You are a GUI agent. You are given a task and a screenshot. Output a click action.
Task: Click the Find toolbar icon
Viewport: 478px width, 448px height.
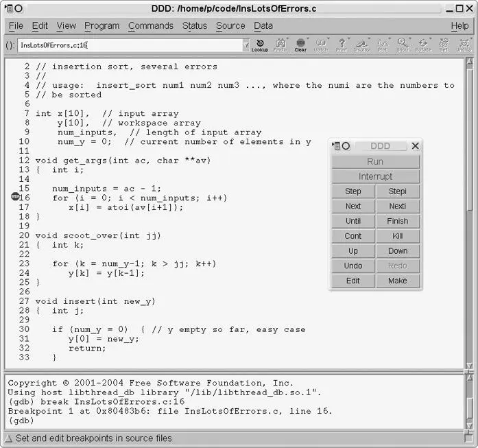tap(280, 45)
